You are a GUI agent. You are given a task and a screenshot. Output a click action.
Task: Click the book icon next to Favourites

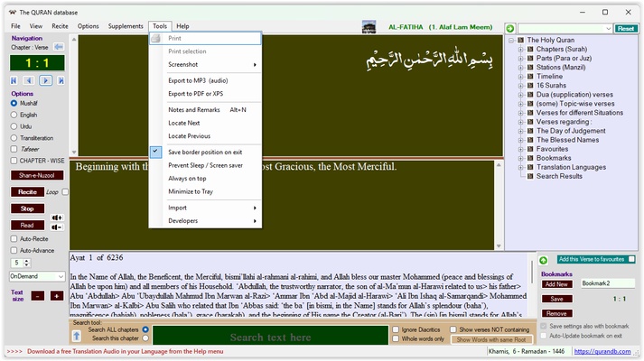[x=530, y=149]
